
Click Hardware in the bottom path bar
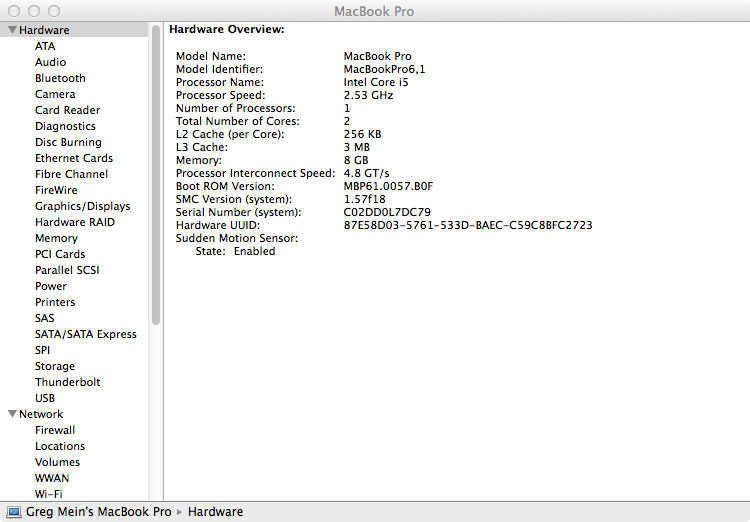215,512
